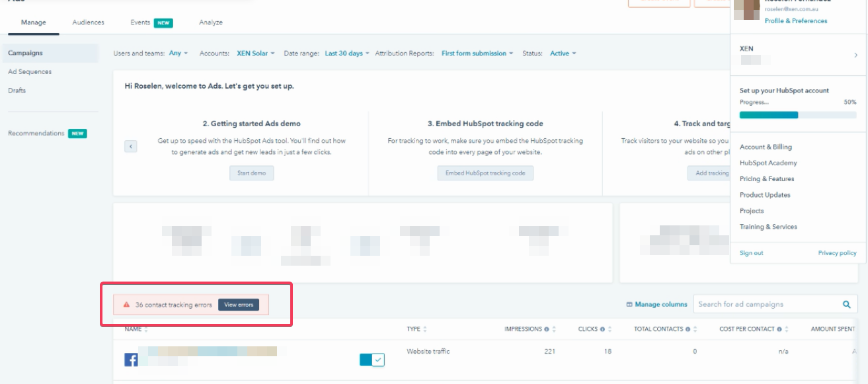
Task: Click the user avatar photo in the profile menu
Action: pos(747,9)
